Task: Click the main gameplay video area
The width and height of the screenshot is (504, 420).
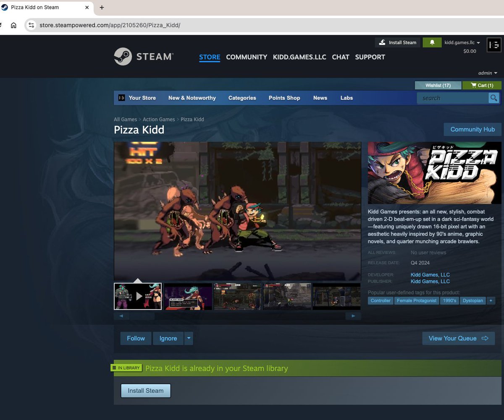Action: coord(237,211)
